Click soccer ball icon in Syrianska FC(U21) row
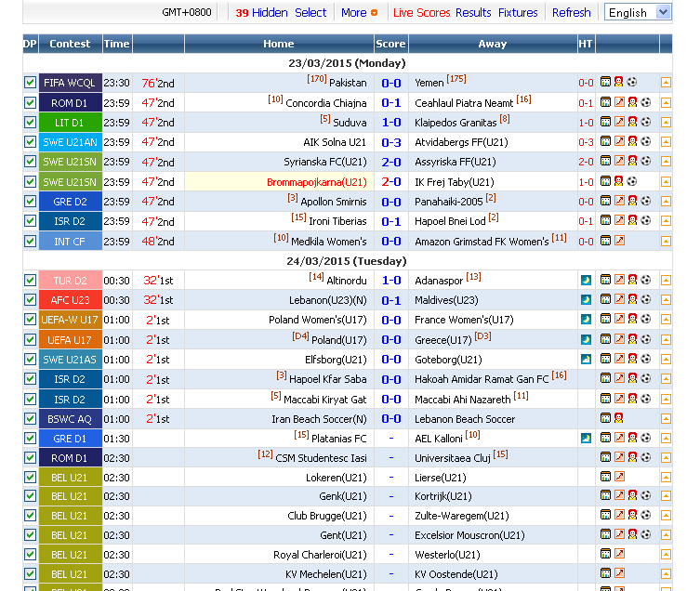The image size is (700, 591). (x=645, y=161)
